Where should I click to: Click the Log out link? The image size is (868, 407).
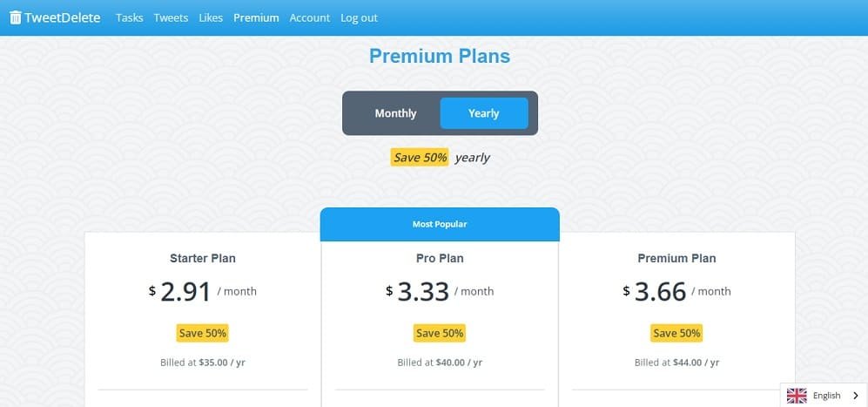tap(359, 17)
